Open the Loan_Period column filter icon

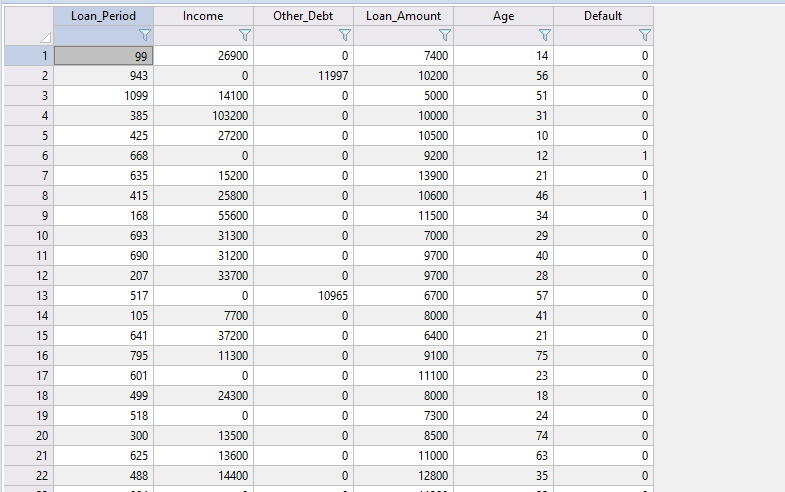click(144, 35)
